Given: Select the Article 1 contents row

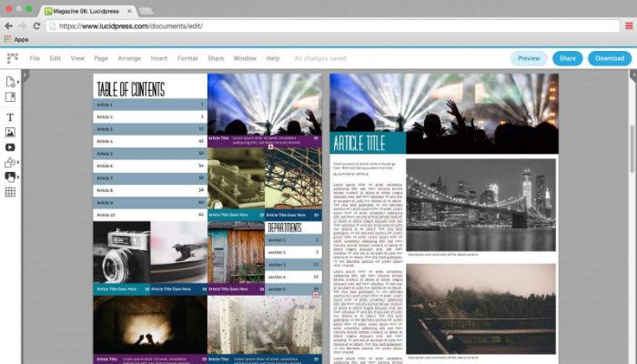Looking at the screenshot, I should tap(150, 105).
